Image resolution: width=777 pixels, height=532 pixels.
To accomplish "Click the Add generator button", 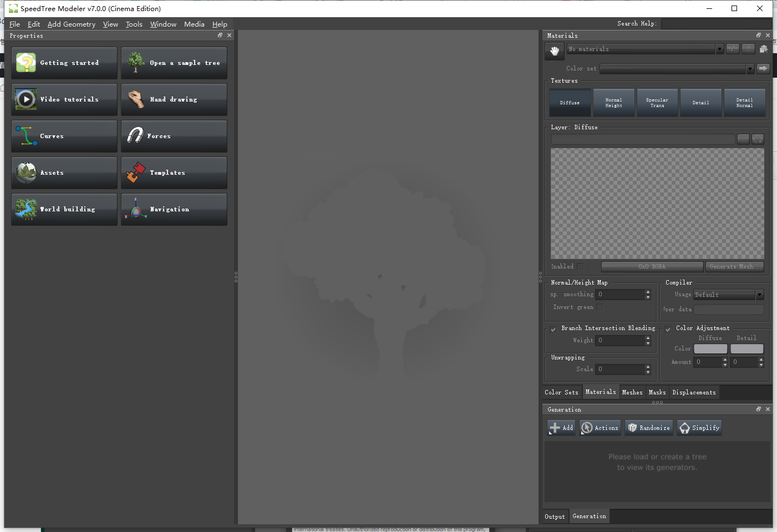I will pyautogui.click(x=561, y=428).
